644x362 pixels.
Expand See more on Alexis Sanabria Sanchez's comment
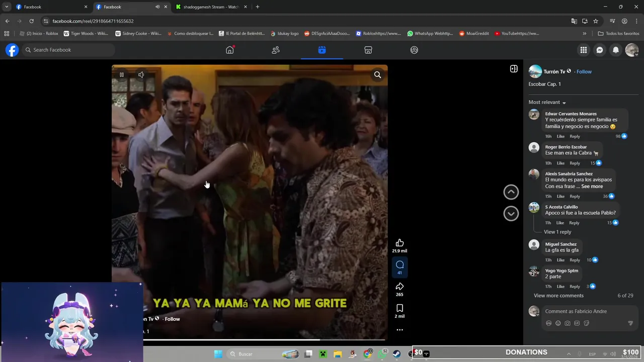click(x=592, y=187)
